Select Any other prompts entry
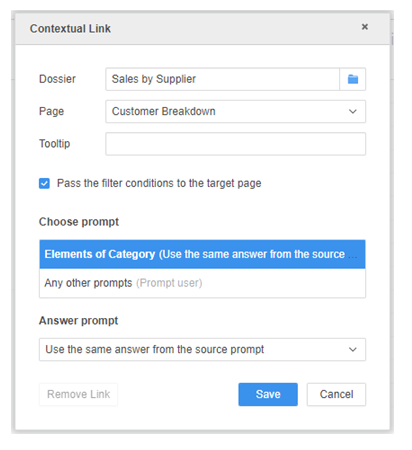 click(202, 283)
